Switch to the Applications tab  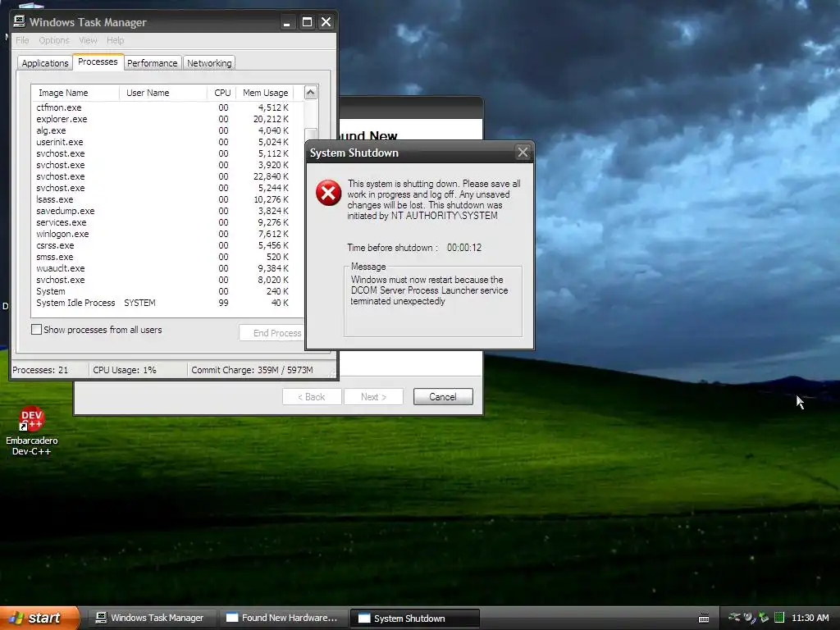click(45, 63)
